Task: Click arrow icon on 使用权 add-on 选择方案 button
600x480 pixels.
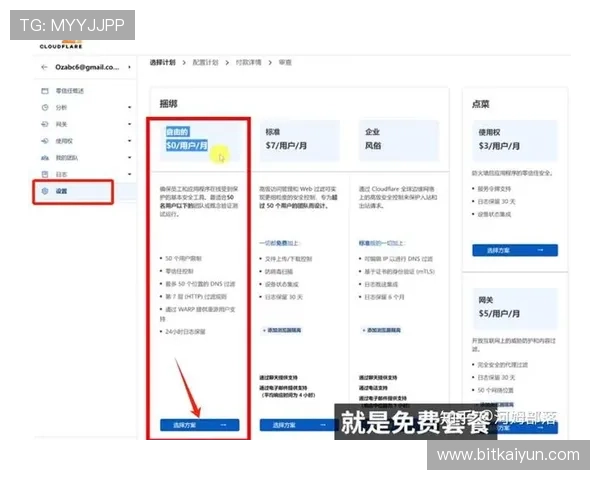Action: [x=540, y=250]
